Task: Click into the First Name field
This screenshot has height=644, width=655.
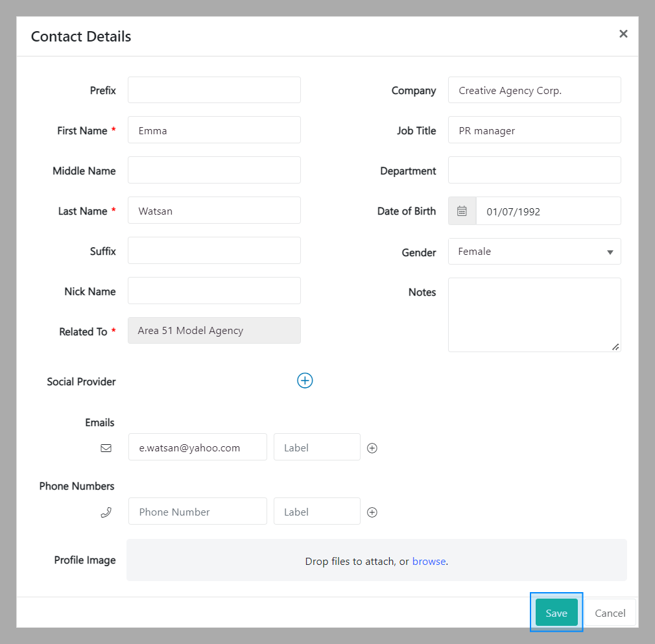Action: [214, 130]
